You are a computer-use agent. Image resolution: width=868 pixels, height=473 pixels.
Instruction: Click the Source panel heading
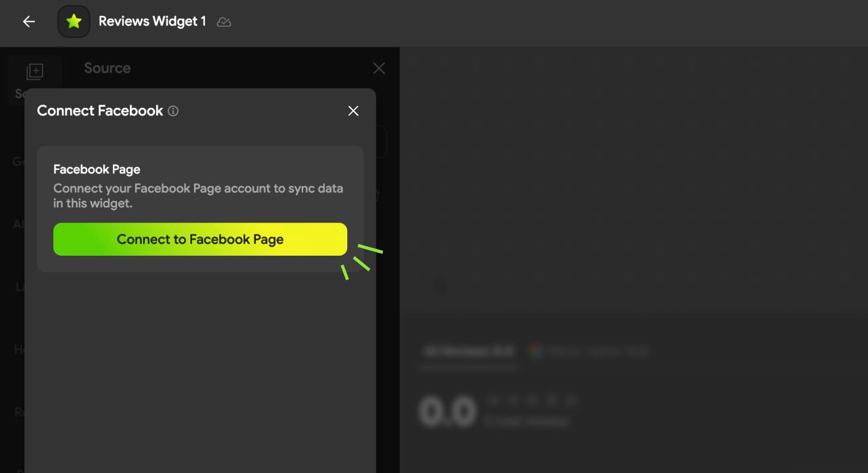coord(107,68)
